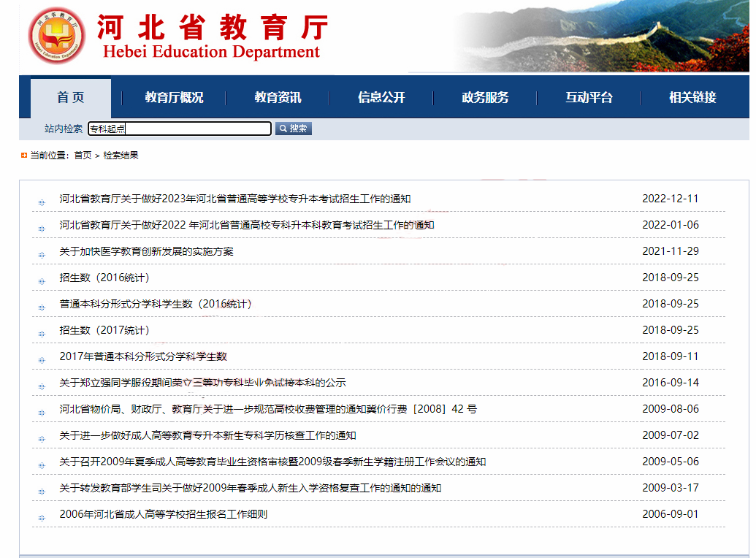This screenshot has width=756, height=558.
Task: Switch to the 互动平台 tab
Action: [587, 96]
